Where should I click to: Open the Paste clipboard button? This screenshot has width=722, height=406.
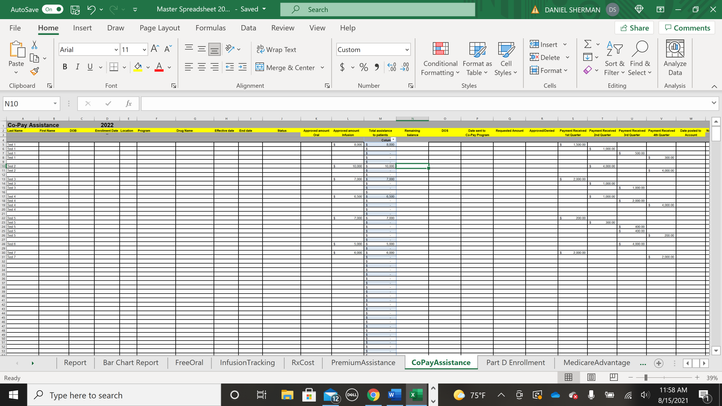pos(16,59)
